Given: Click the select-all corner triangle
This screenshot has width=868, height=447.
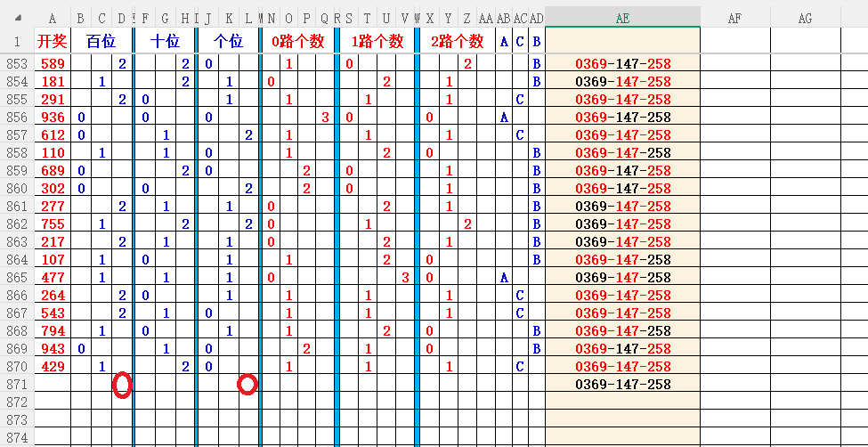Looking at the screenshot, I should (x=18, y=18).
